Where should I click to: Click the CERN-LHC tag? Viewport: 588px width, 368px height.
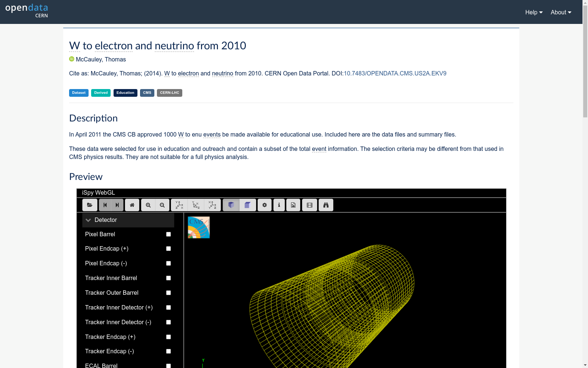click(x=169, y=93)
